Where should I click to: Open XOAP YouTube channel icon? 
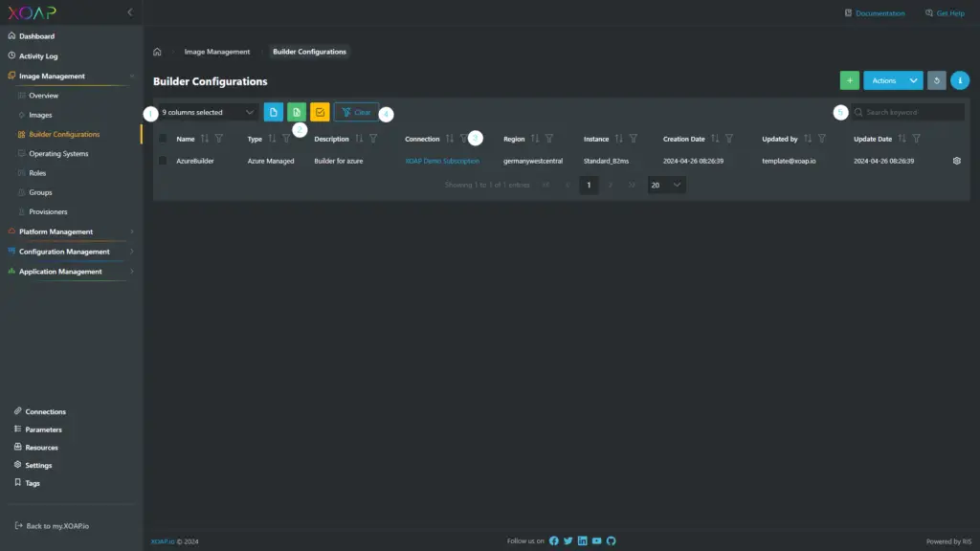click(x=597, y=541)
